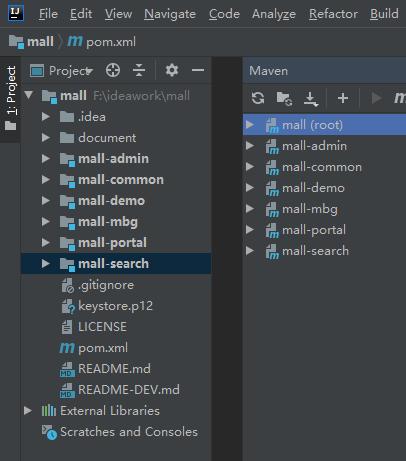Select the README-DEV.md file
Viewport: 406px width, 461px height.
coord(116,390)
